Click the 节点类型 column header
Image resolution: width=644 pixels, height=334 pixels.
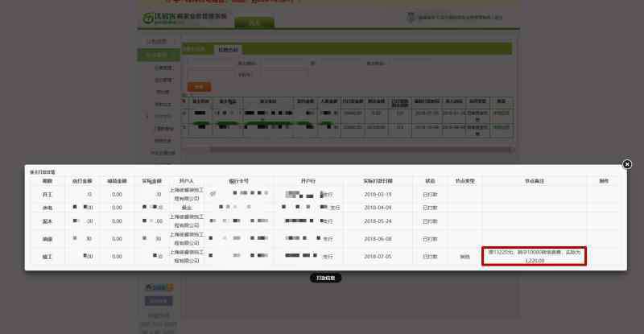point(465,181)
